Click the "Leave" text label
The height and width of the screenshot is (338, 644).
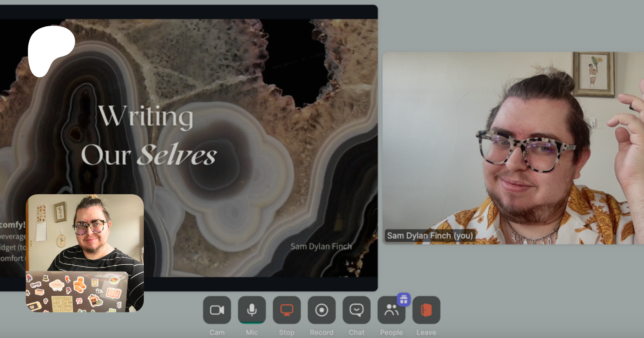click(x=426, y=333)
